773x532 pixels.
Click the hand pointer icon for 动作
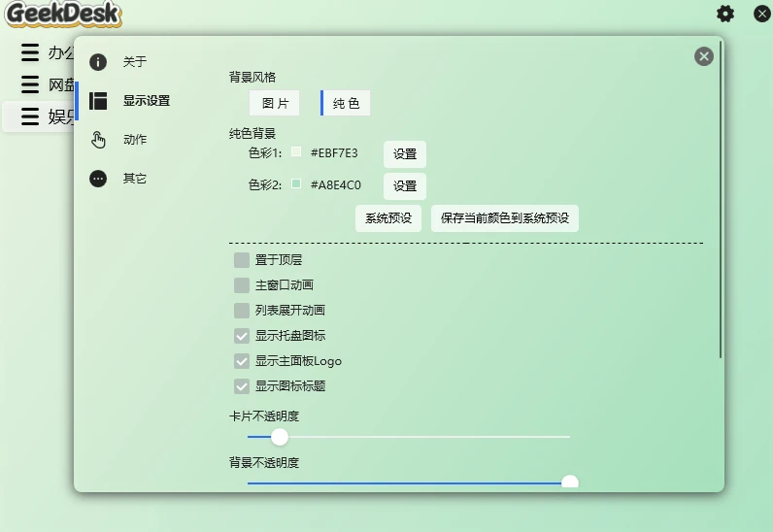tap(98, 140)
